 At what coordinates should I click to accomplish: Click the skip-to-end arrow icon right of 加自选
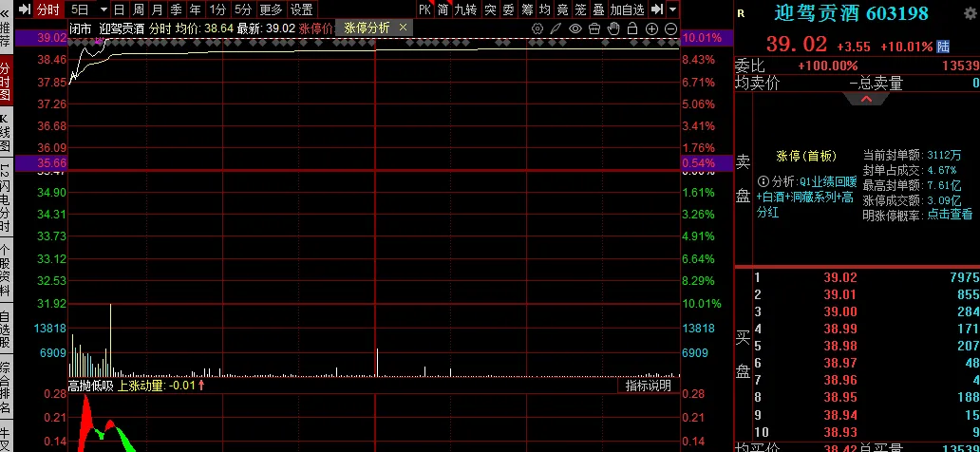tap(656, 9)
